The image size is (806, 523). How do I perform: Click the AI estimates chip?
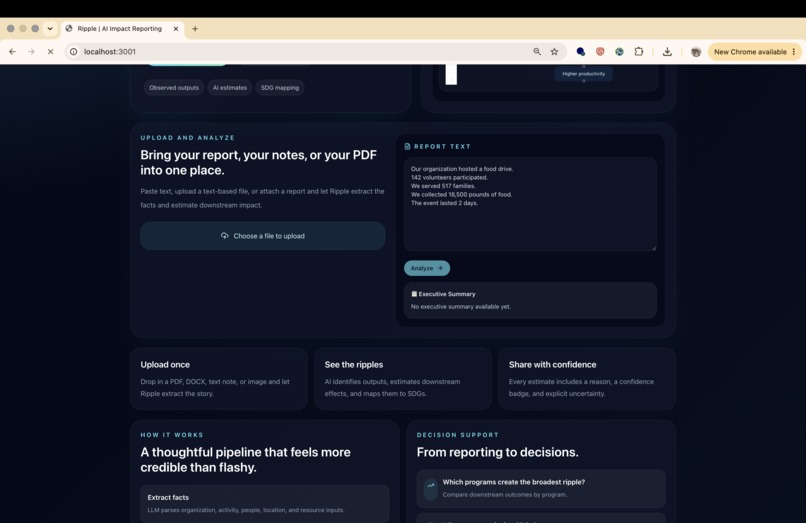(x=230, y=87)
